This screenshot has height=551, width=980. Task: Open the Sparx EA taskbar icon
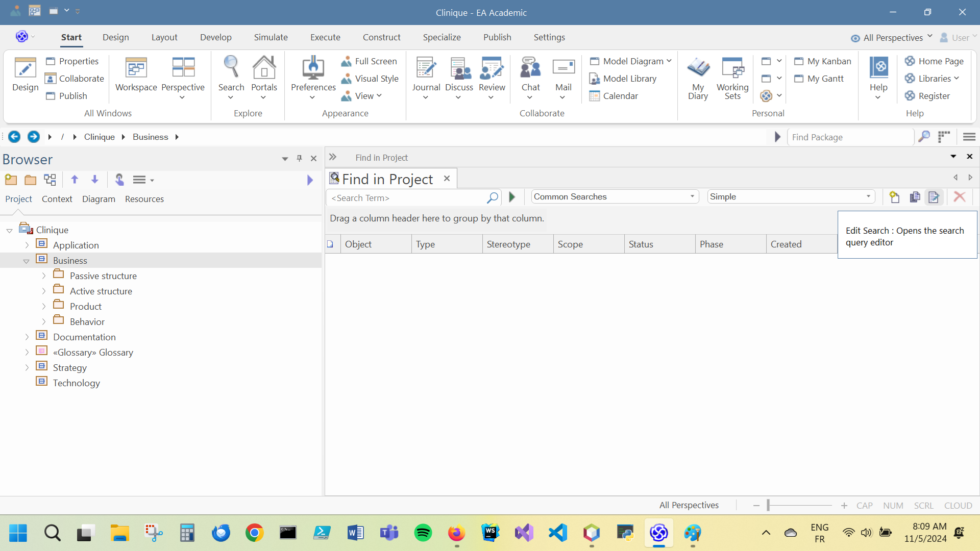coord(658,533)
